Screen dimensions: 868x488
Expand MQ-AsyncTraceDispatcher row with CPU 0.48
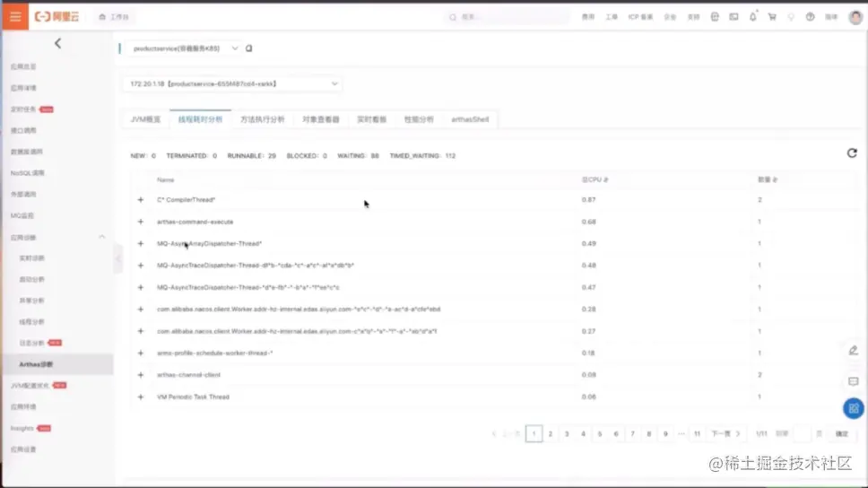coord(141,266)
